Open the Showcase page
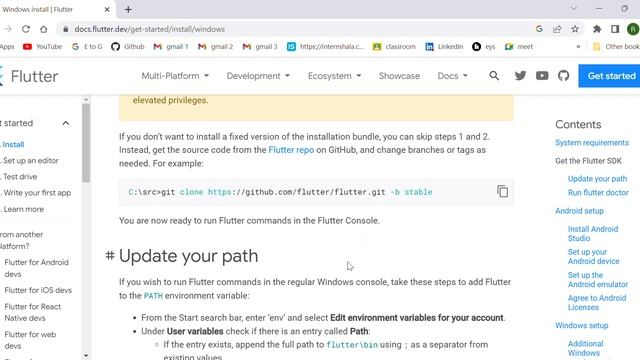 399,76
